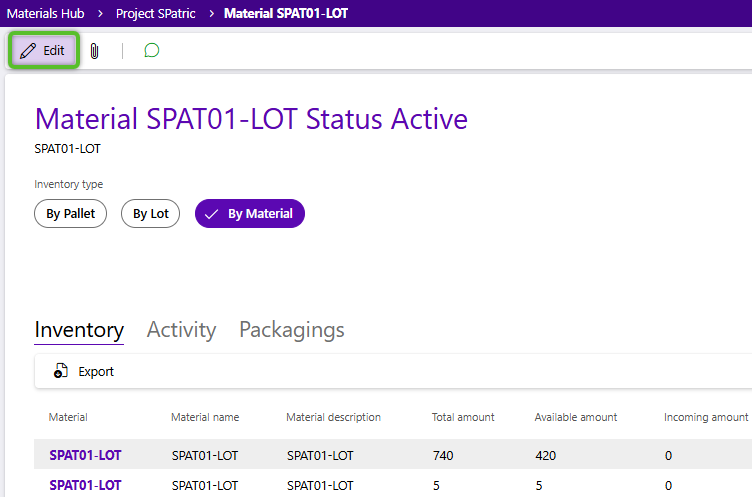Switch inventory type to By Lot
This screenshot has height=497, width=752.
tap(150, 213)
